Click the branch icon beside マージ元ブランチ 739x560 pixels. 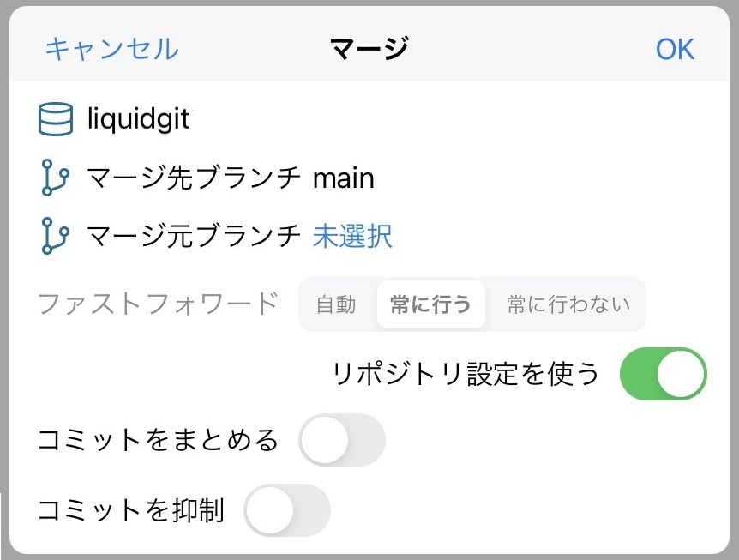pyautogui.click(x=56, y=236)
